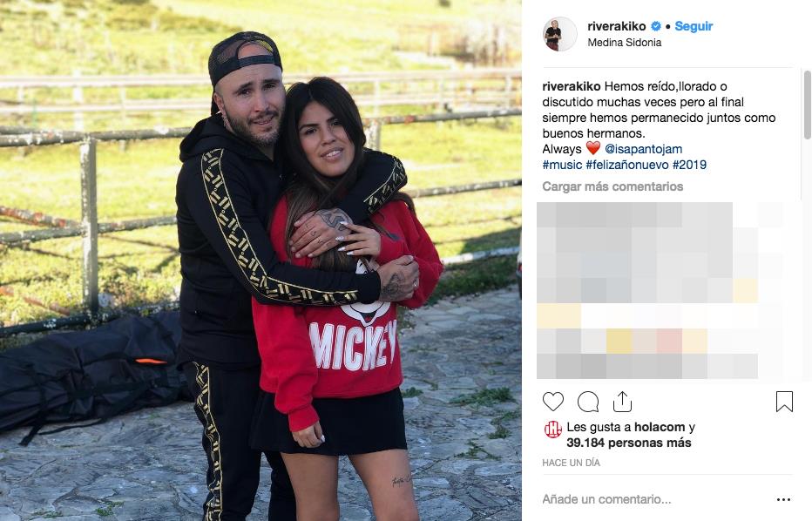Click the blue verified badge
Screen dimensions: 812x521
coord(655,26)
